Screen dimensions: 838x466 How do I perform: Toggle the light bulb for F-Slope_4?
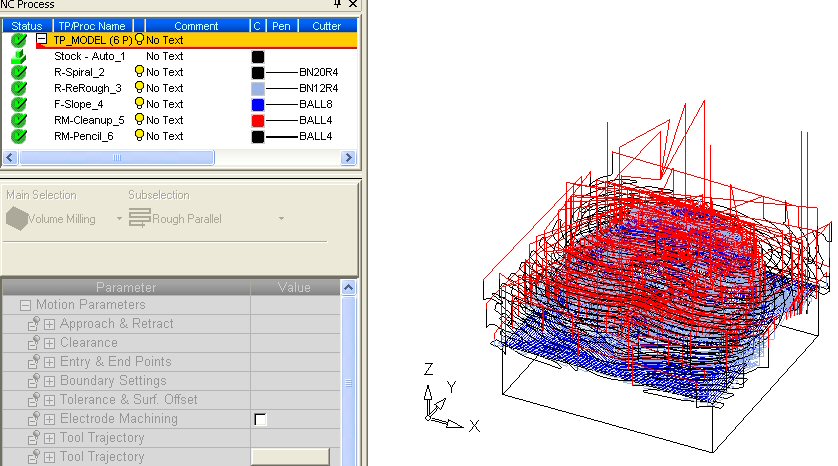point(140,104)
